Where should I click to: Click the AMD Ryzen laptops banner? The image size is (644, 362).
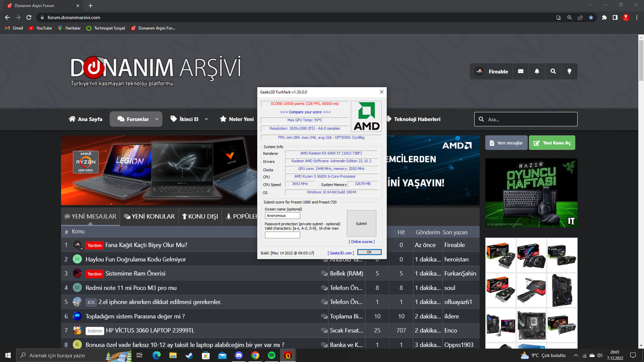point(159,170)
